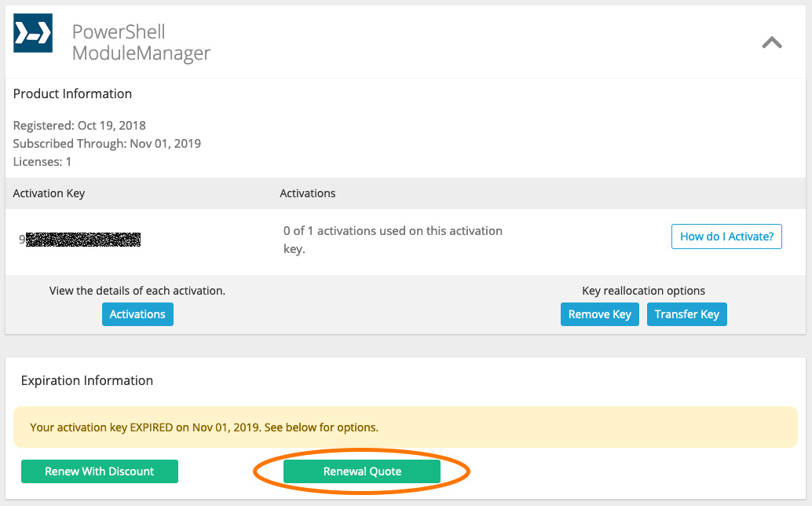Open the How do I Activate? help
The image size is (812, 506).
(x=726, y=236)
